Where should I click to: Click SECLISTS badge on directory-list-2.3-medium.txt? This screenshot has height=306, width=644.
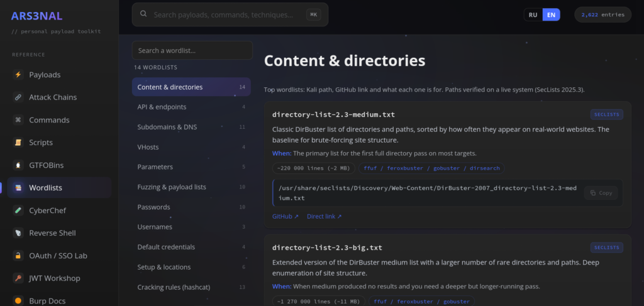607,114
